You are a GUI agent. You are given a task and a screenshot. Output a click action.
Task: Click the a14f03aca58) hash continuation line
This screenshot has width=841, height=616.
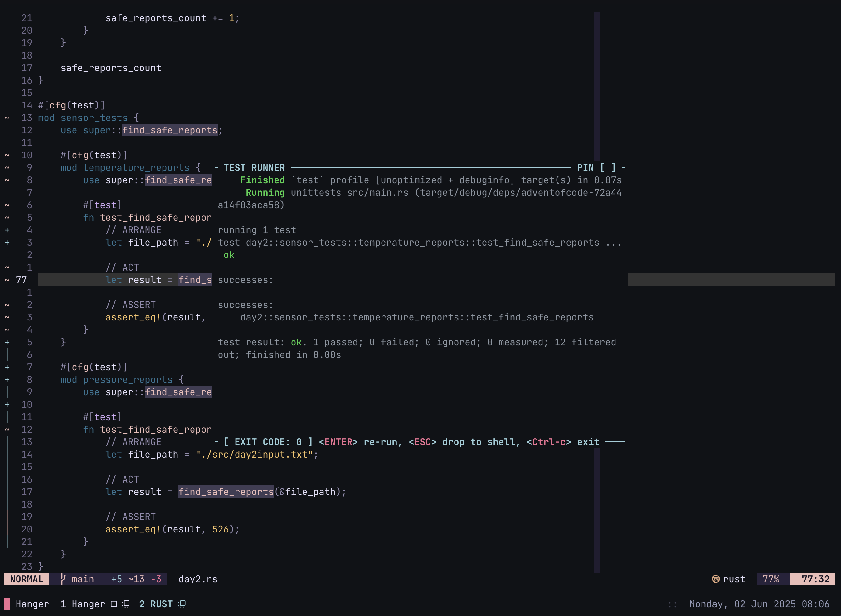coord(251,205)
